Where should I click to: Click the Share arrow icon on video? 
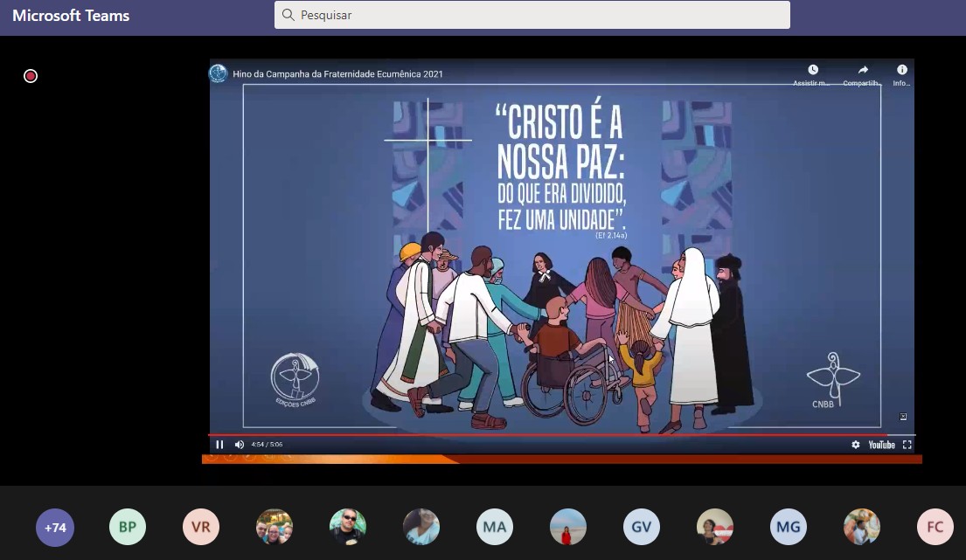[x=863, y=71]
